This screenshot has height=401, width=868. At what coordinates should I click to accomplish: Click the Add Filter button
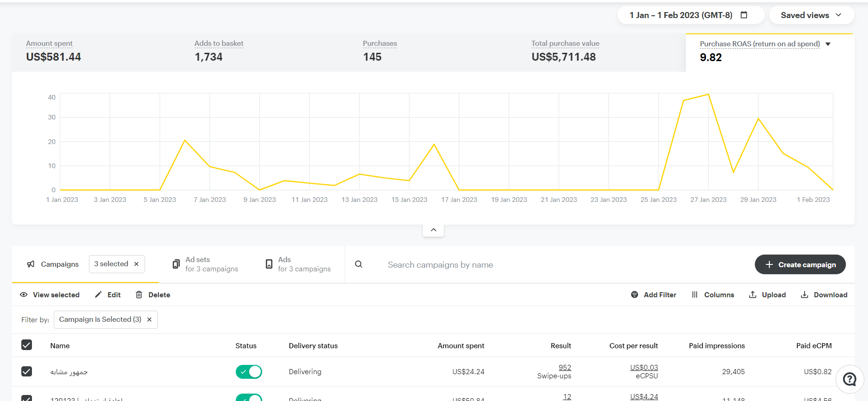click(654, 295)
